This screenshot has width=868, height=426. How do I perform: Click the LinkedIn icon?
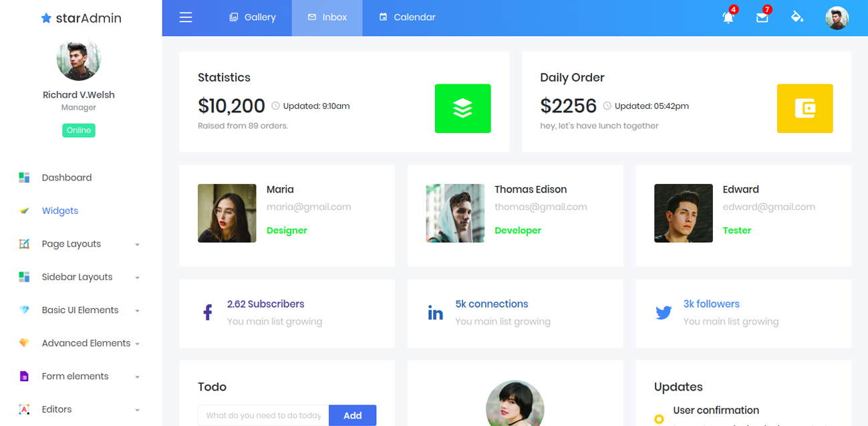(436, 312)
